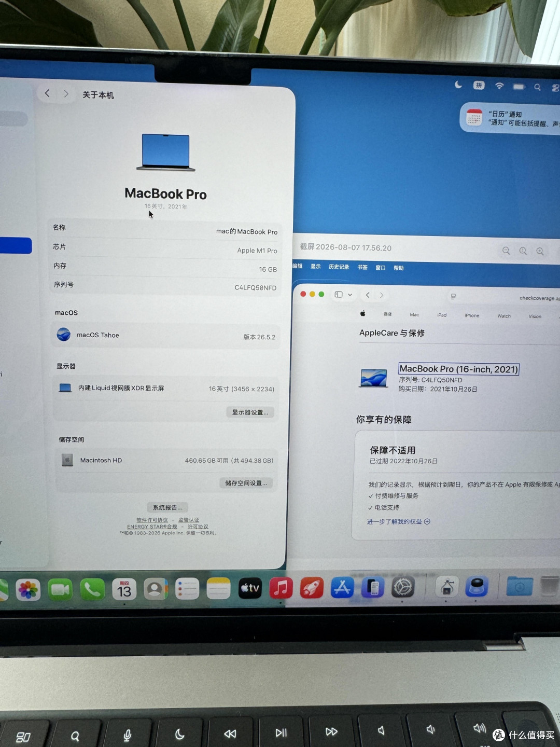The image size is (560, 747).
Task: Go back in the 关于本机 settings window
Action: [47, 93]
